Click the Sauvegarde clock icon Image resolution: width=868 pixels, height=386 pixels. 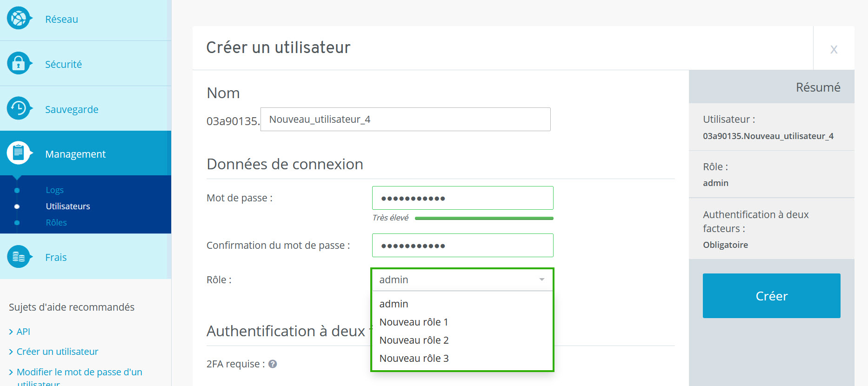19,108
